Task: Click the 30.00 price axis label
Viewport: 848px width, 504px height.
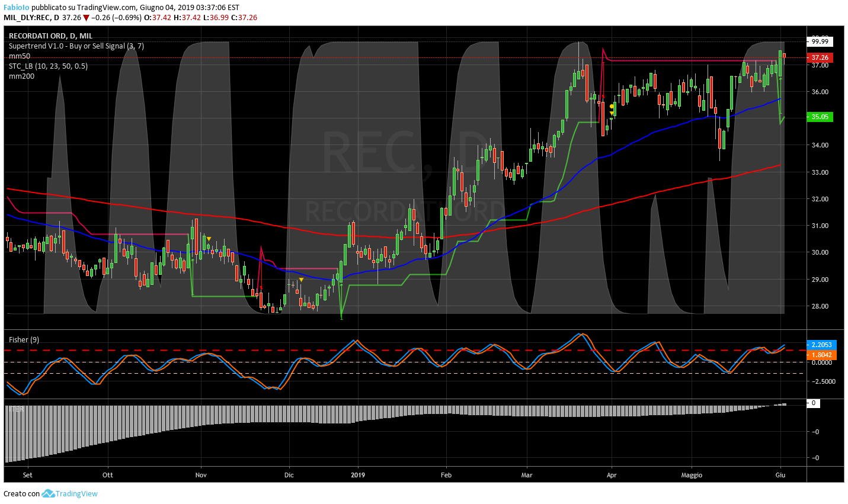Action: tap(820, 252)
